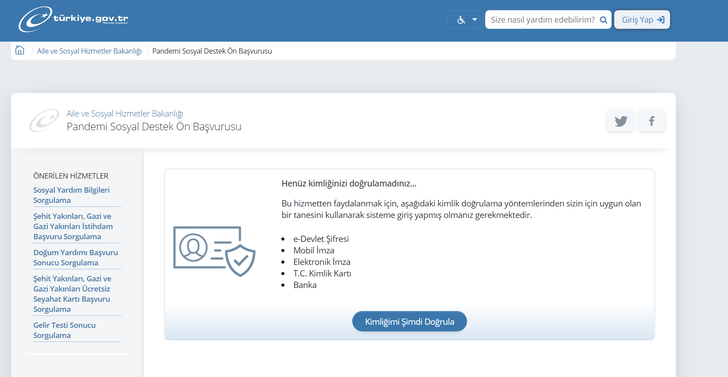Open Şehit Yakınları İstihdam Başvuru Sorgulama link
The image size is (728, 377).
(73, 226)
